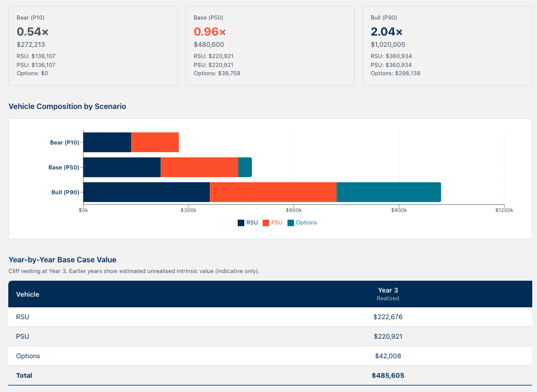The width and height of the screenshot is (537, 392).
Task: Select the Base (P50) PSU bar segment
Action: pos(199,167)
